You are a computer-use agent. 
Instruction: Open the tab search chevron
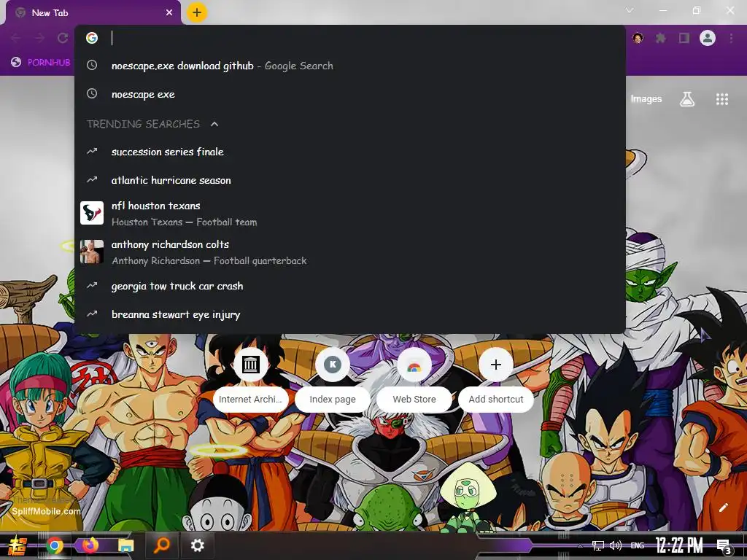(630, 10)
